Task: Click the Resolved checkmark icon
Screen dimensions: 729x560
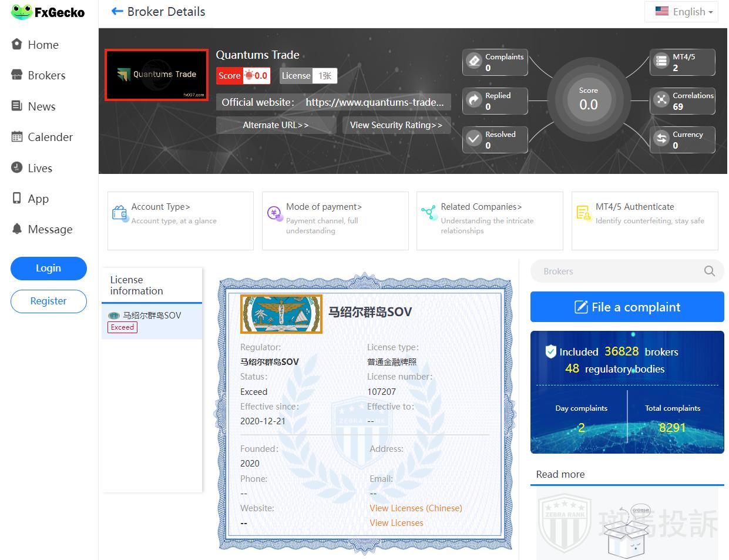Action: (473, 139)
